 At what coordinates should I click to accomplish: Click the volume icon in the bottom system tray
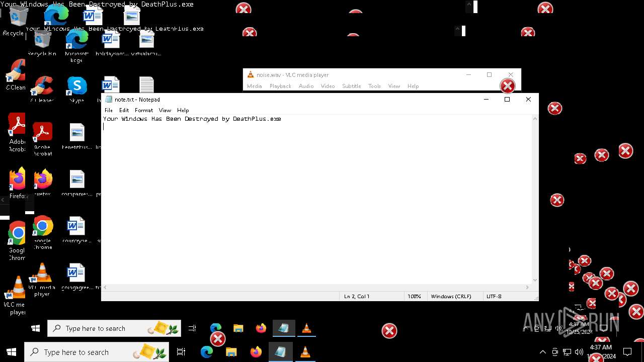(579, 352)
